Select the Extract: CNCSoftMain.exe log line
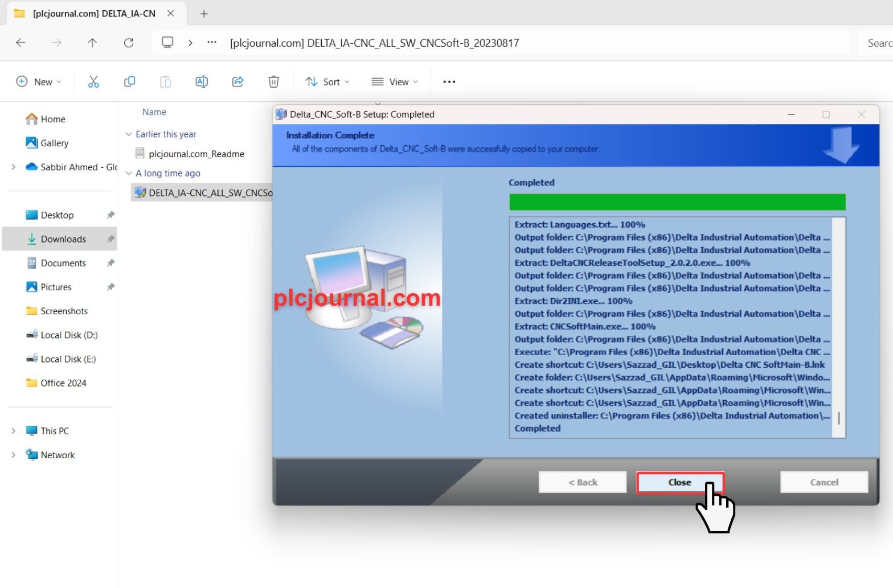 (x=585, y=326)
